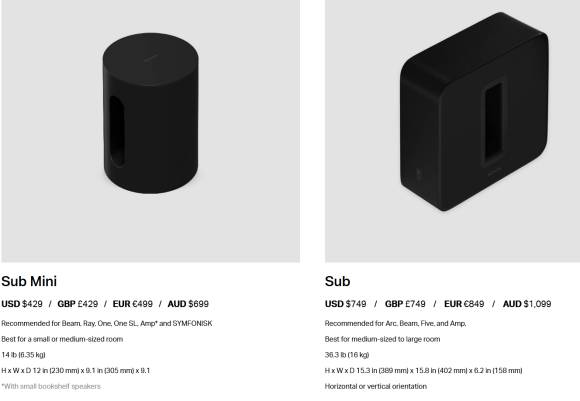580x401 pixels.
Task: Click the Sub Mini 14 lb weight line
Action: pyautogui.click(x=23, y=355)
